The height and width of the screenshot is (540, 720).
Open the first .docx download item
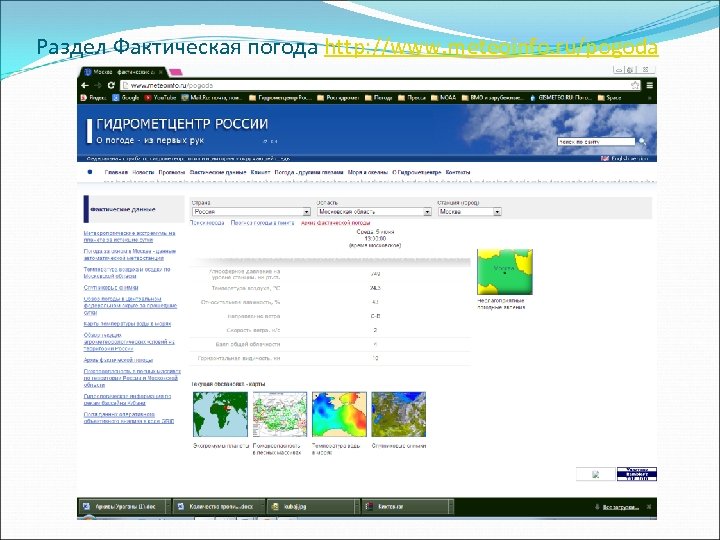tap(121, 506)
